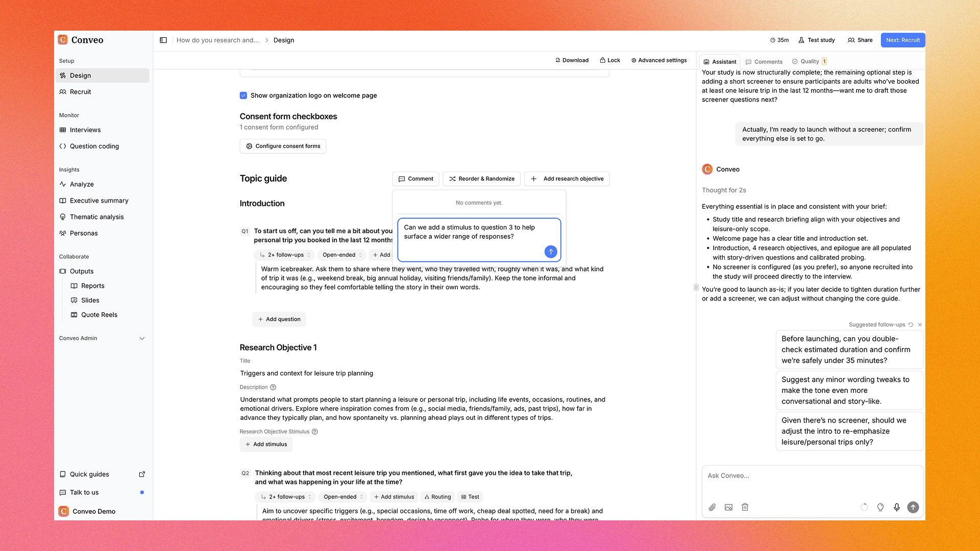Viewport: 980px width, 551px height.
Task: Click the trash icon below Ask Conveo
Action: (745, 507)
